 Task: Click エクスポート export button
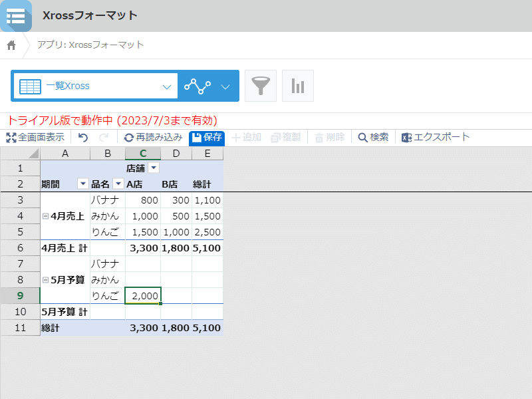(x=436, y=138)
